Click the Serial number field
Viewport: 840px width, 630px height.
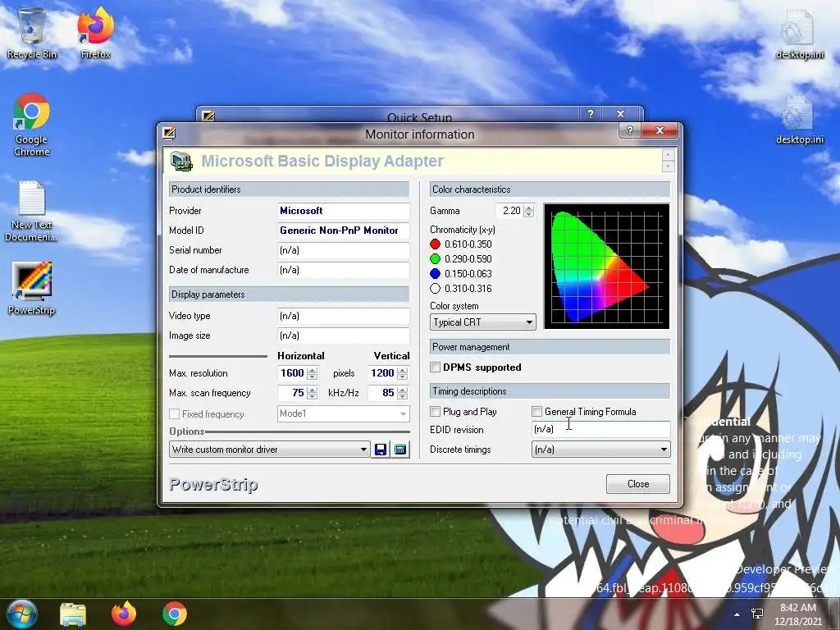(x=344, y=250)
